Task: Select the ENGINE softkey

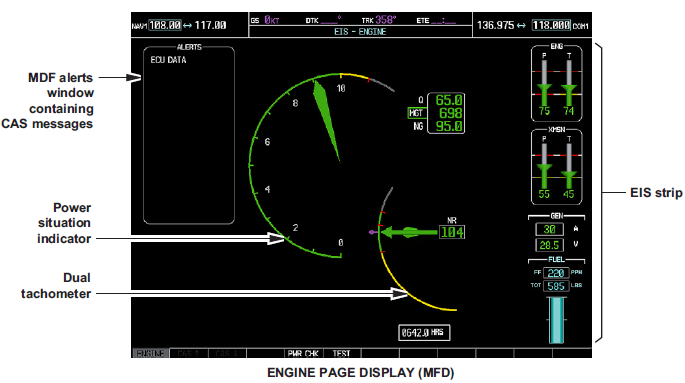Action: 150,353
